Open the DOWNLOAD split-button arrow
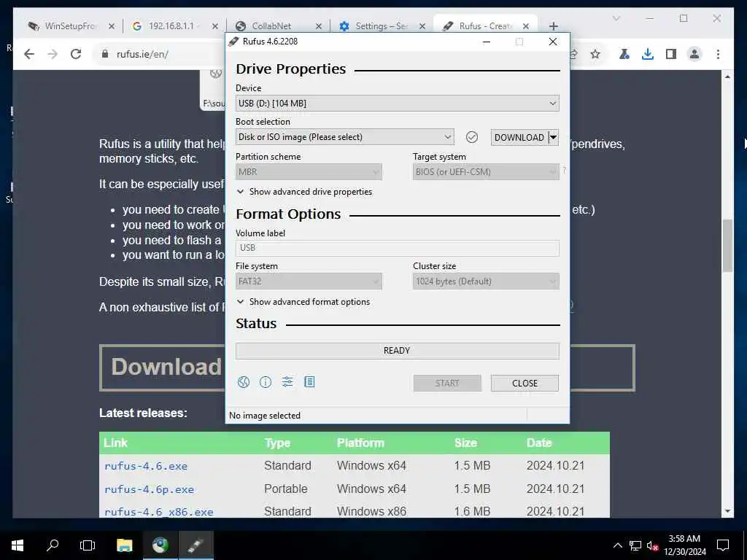 553,137
